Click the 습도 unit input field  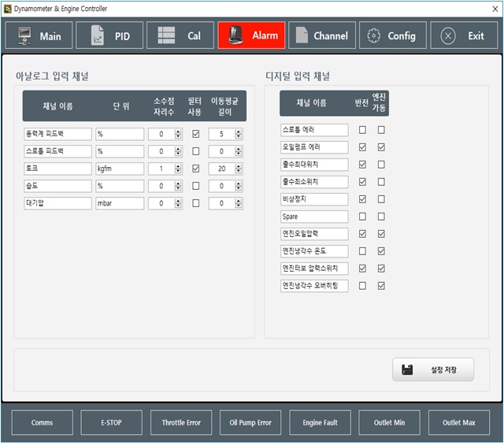tap(120, 186)
